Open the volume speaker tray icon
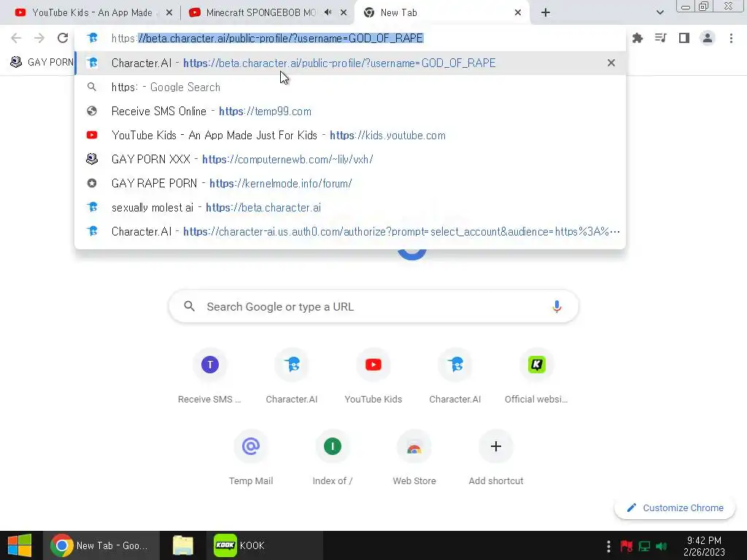Viewport: 747px width, 560px height. 661,545
